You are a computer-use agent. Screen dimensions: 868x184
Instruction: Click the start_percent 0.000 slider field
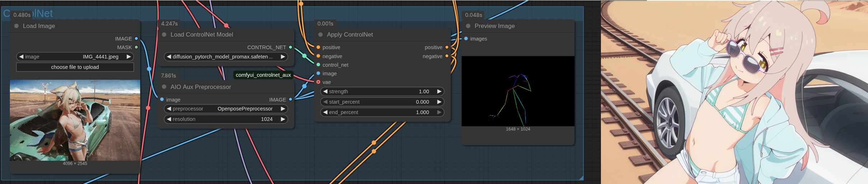click(x=382, y=102)
